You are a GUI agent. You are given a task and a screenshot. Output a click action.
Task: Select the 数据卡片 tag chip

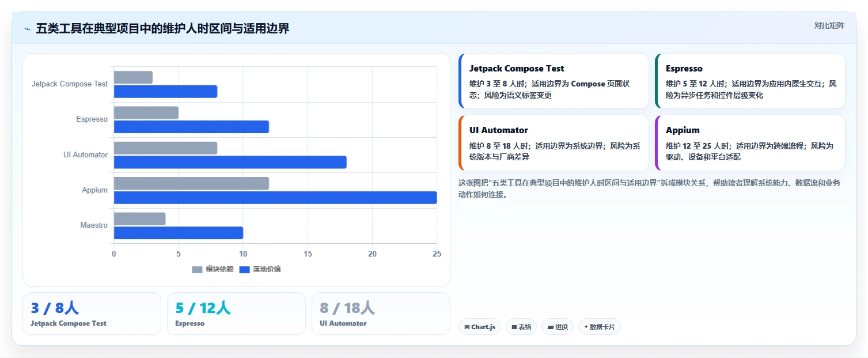[x=600, y=327]
